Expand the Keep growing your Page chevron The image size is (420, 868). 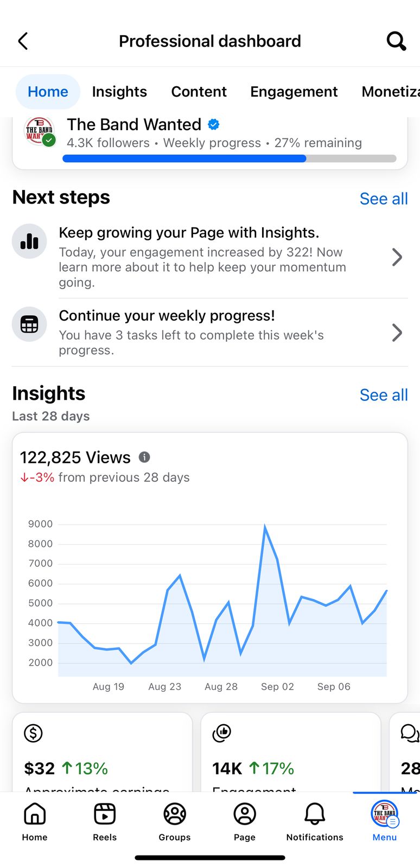pyautogui.click(x=397, y=257)
